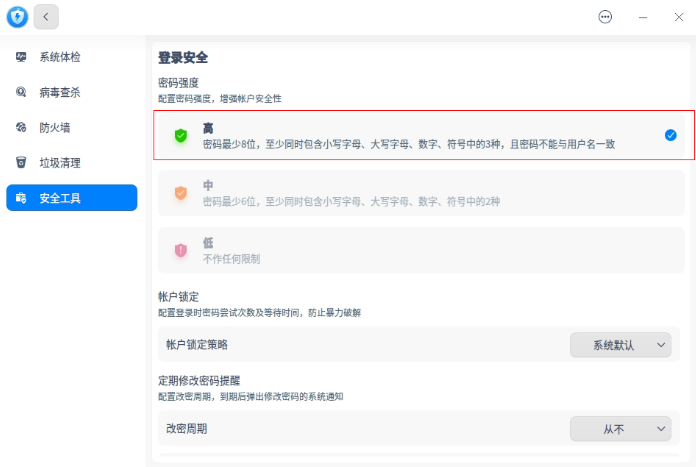Click the green shield icon for 高
This screenshot has width=696, height=467.
coord(181,135)
